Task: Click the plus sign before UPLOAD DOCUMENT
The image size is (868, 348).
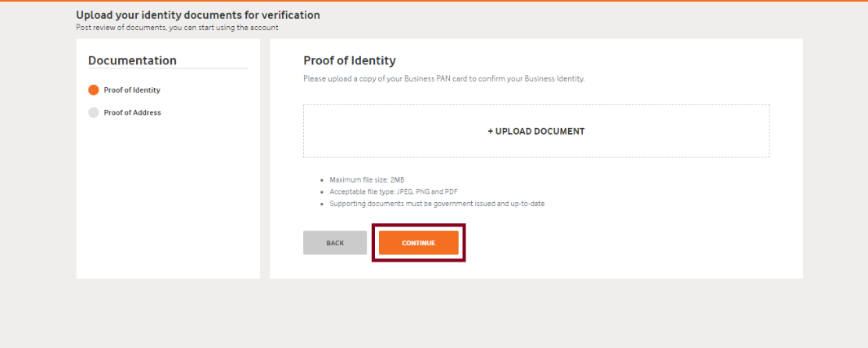Action: pyautogui.click(x=491, y=132)
